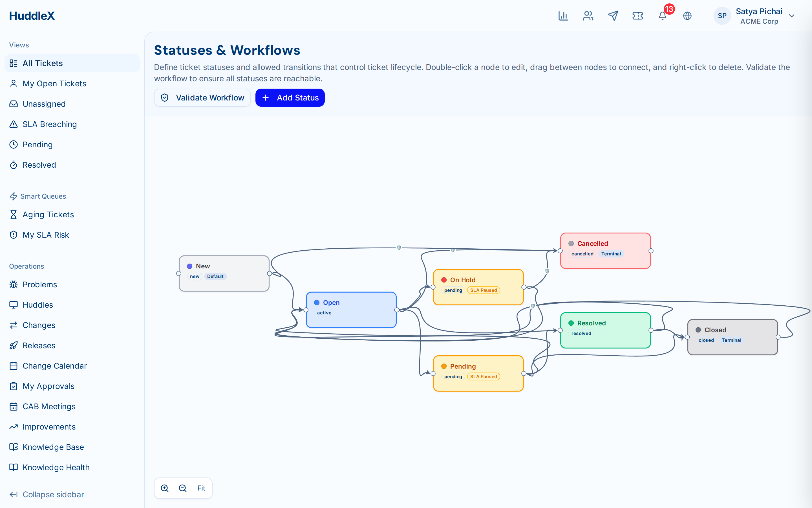Click the SP avatar circle
This screenshot has height=508, width=812.
point(722,16)
